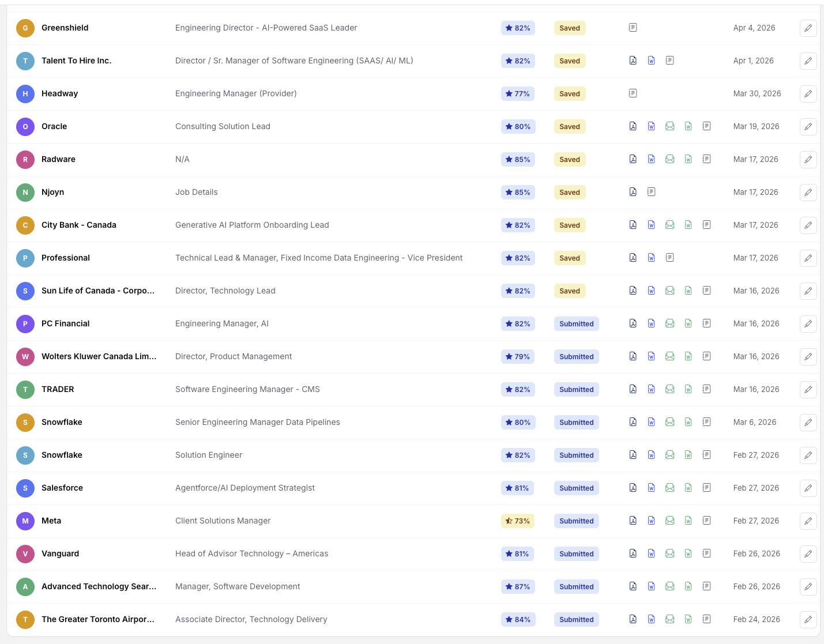
Task: Click the Sun Life of Canada company name
Action: [98, 291]
